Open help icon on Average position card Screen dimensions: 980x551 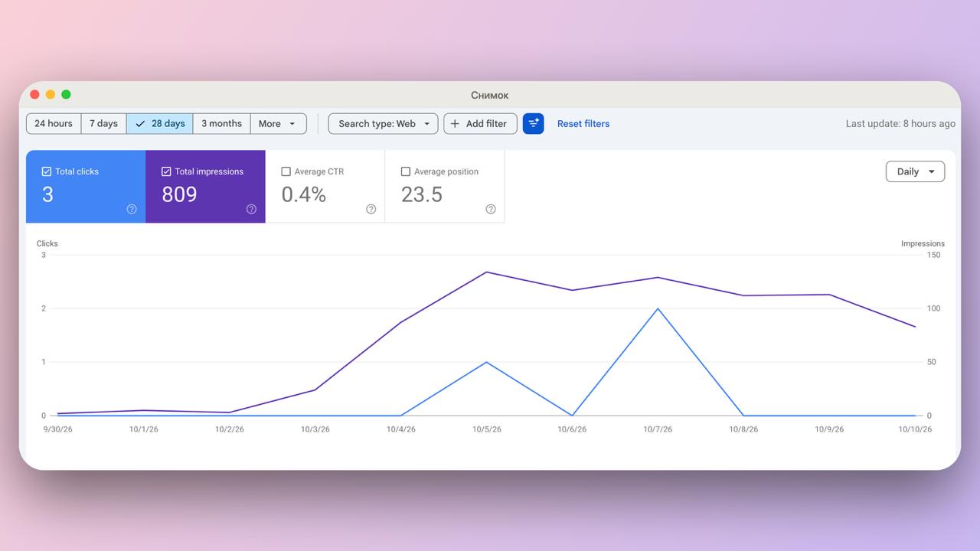[491, 209]
